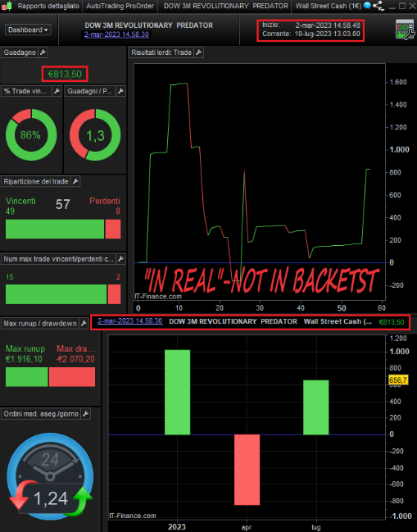Click the 86% winning trades donut chart
417x532 pixels.
tap(31, 134)
